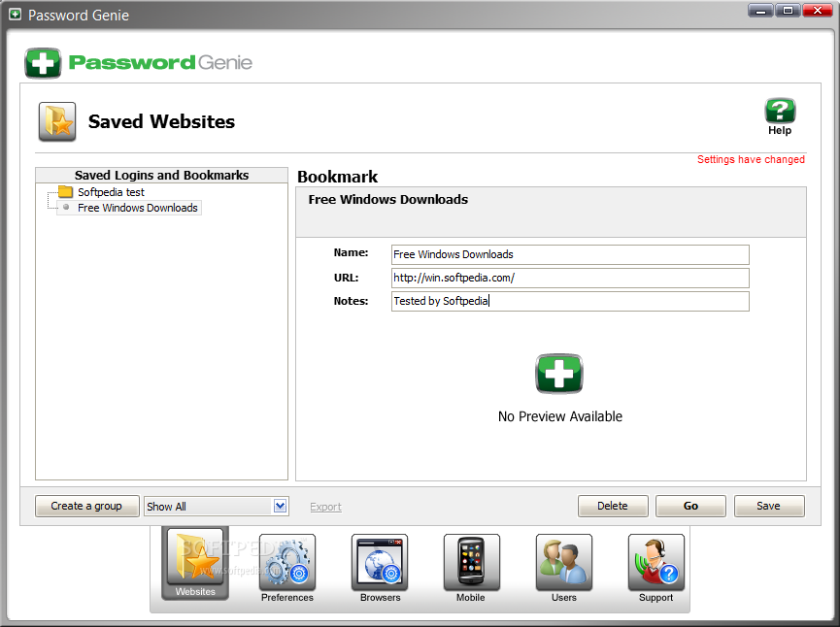Open the Preferences gears icon
Viewport: 840px width, 627px height.
(x=287, y=562)
